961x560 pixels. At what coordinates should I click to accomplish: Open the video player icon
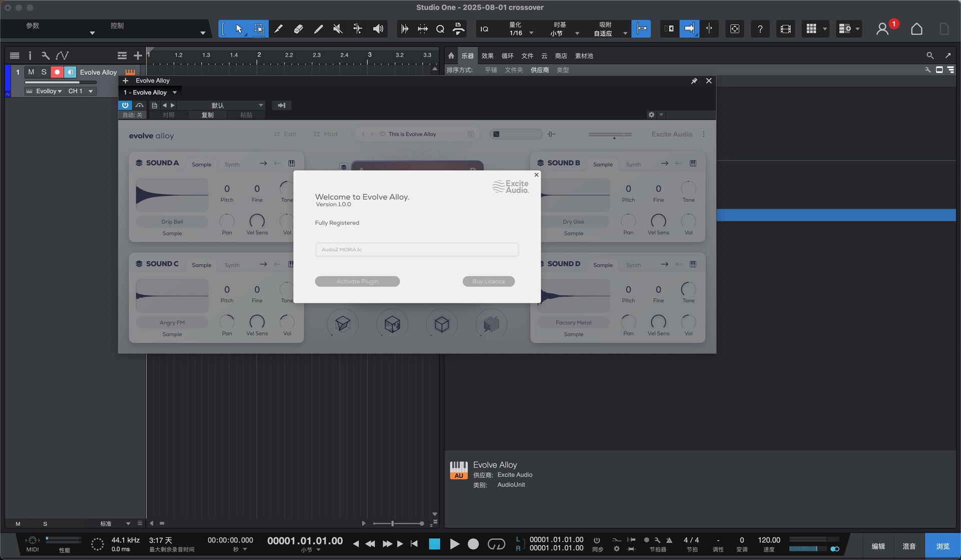click(x=785, y=29)
